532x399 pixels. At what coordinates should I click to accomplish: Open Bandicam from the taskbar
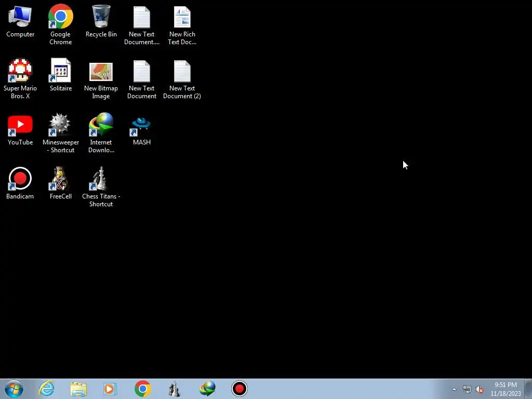coord(239,389)
